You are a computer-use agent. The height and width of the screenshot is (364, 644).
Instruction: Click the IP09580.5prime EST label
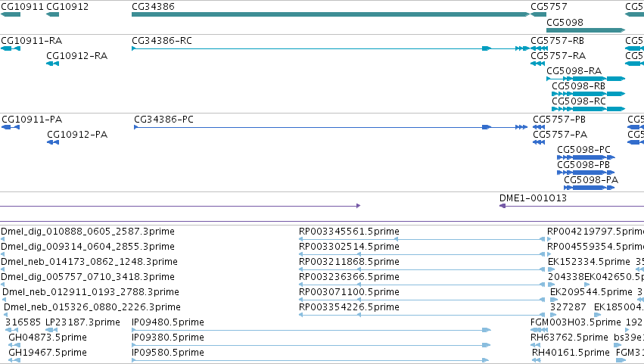coord(168,353)
